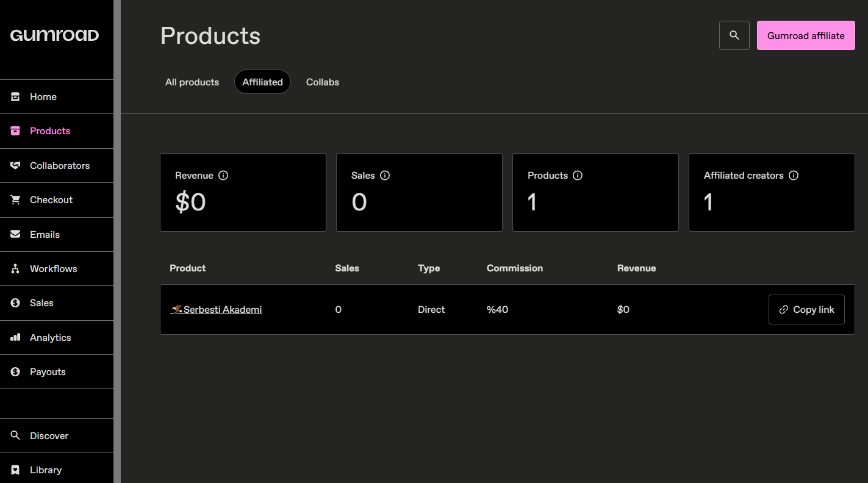Viewport: 868px width, 483px height.
Task: Click the Revenue info icon
Action: 223,175
